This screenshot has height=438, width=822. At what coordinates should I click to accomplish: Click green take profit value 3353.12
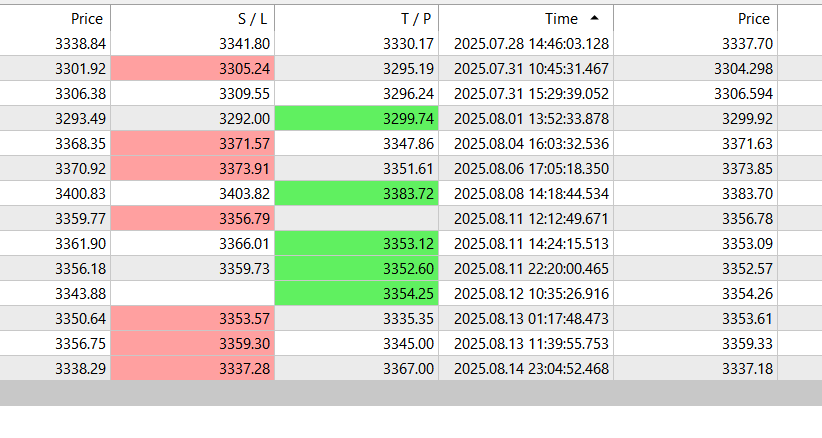click(x=357, y=243)
